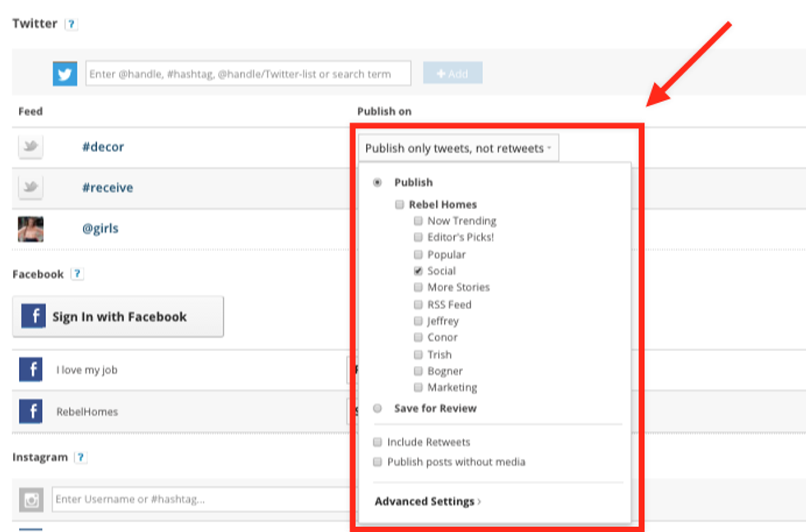
Task: Click the @girls profile avatar thumbnail
Action: (30, 229)
